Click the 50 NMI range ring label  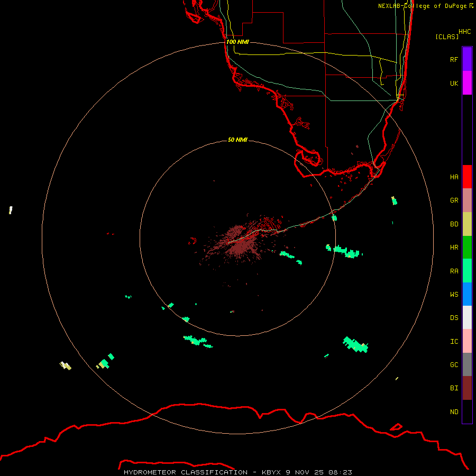[237, 140]
